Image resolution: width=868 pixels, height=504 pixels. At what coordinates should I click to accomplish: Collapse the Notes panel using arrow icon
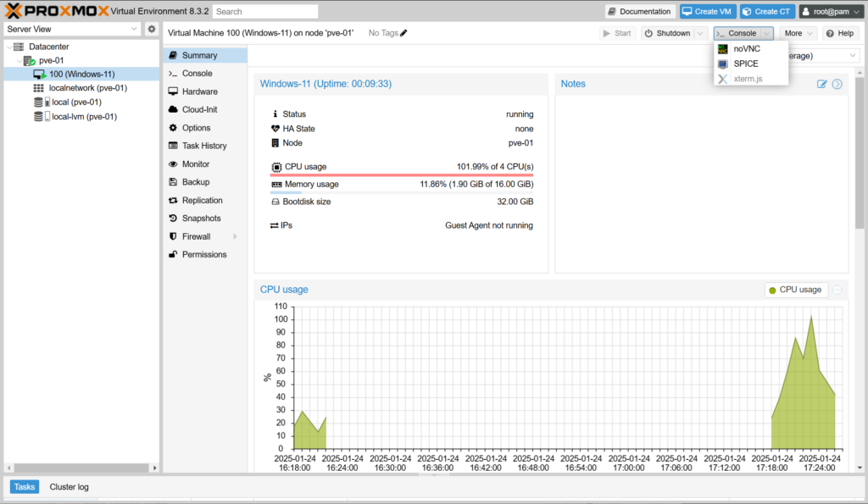[x=837, y=84]
